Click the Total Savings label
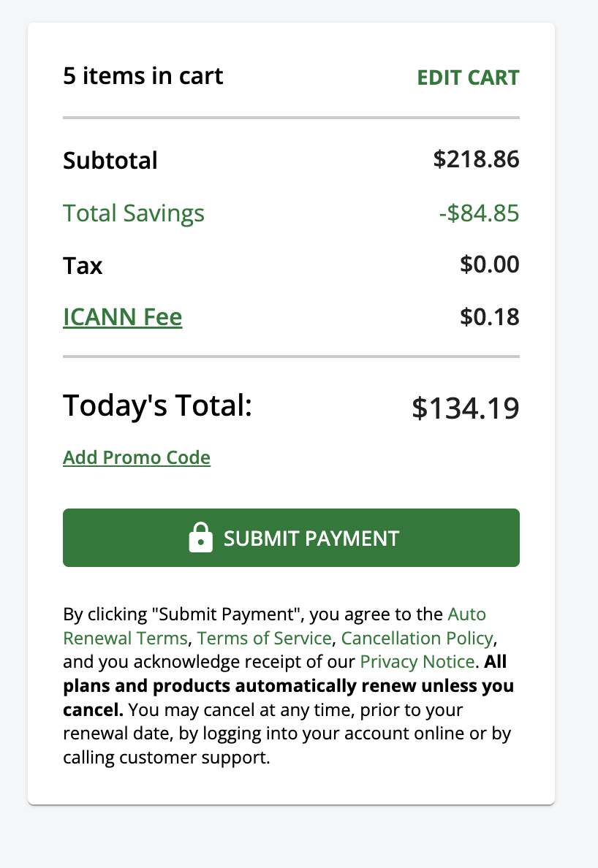Image resolution: width=598 pixels, height=868 pixels. point(134,213)
